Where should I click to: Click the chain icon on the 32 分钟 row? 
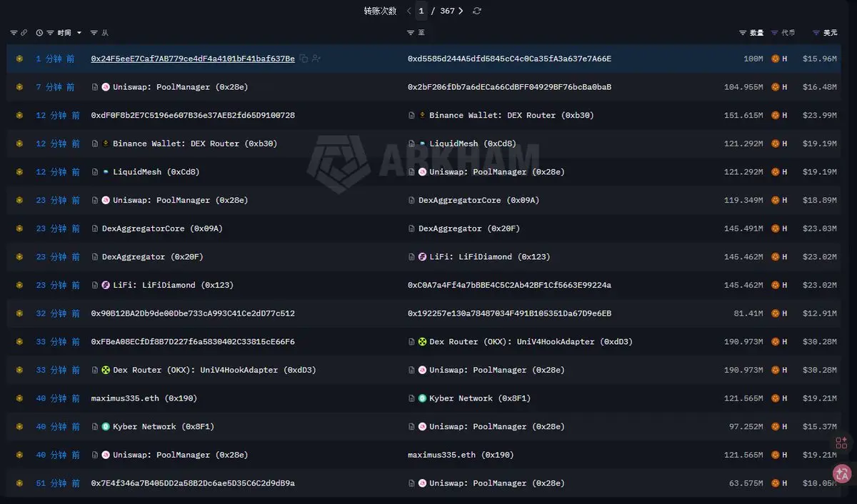tap(19, 313)
